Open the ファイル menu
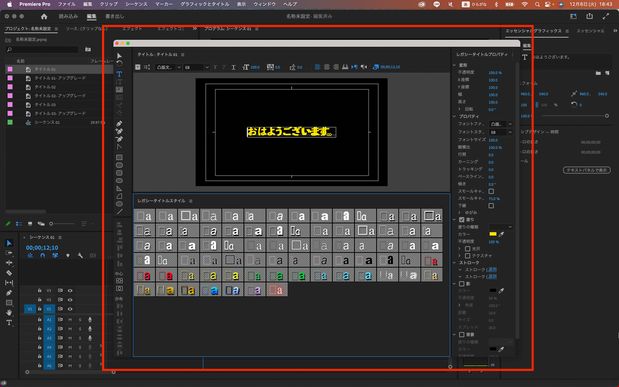This screenshot has width=619, height=387. [x=67, y=4]
